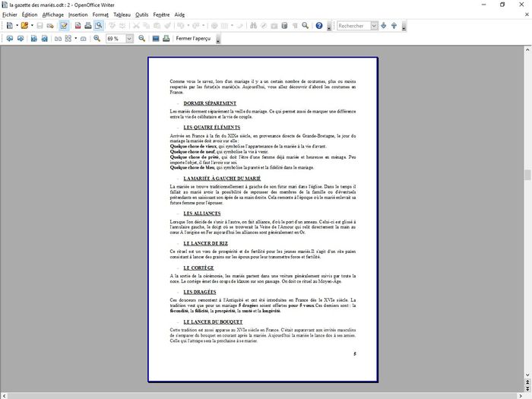
Task: Close the document via menu bar X
Action: [527, 14]
